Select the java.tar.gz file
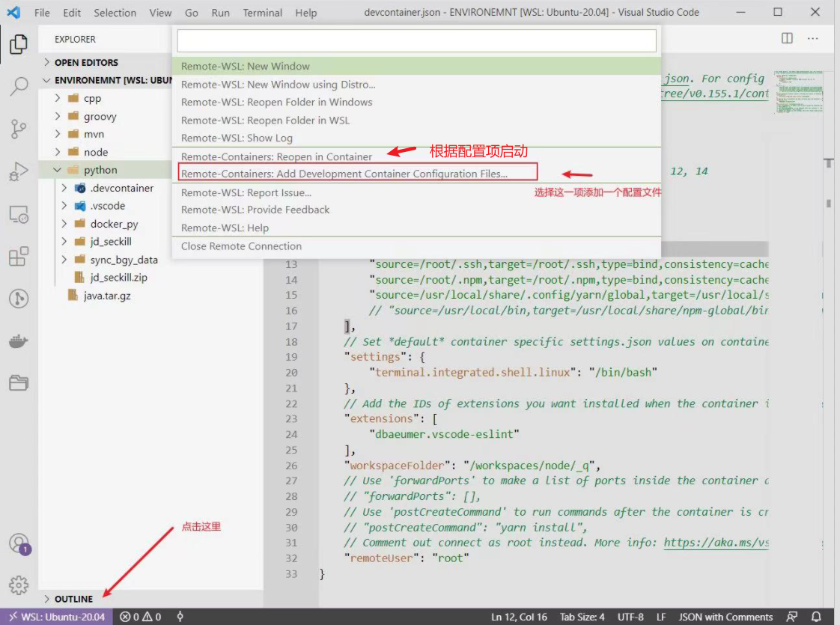Image resolution: width=840 pixels, height=625 pixels. [x=106, y=296]
